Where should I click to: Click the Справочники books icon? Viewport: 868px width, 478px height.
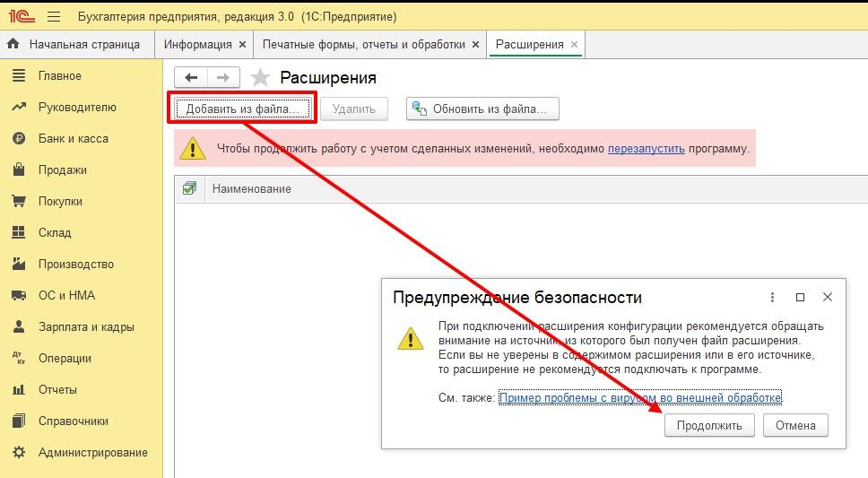click(19, 421)
